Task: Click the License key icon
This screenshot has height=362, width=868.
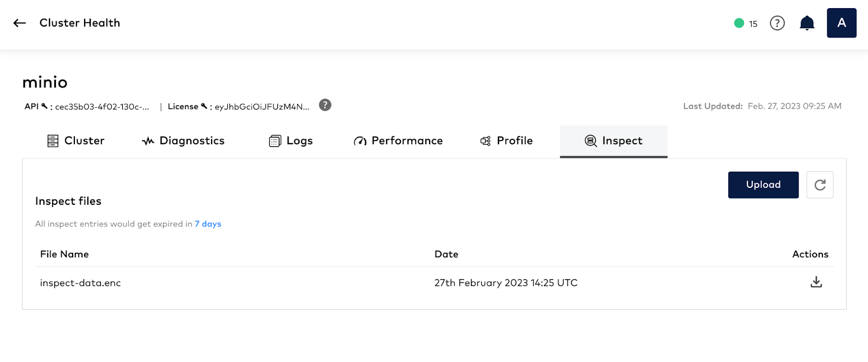Action: click(204, 106)
